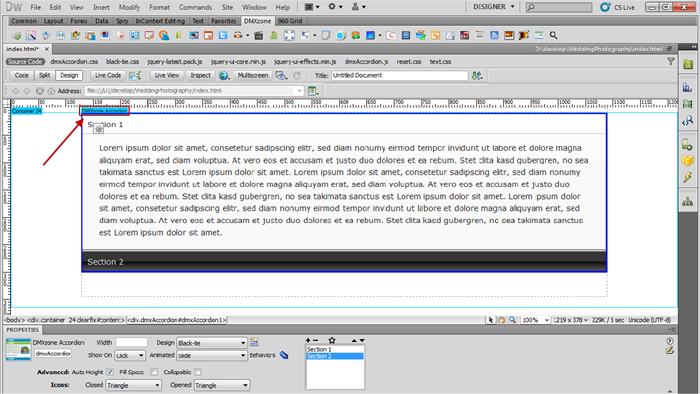The image size is (700, 394).
Task: Open the Behaviors link icon
Action: coord(283,355)
